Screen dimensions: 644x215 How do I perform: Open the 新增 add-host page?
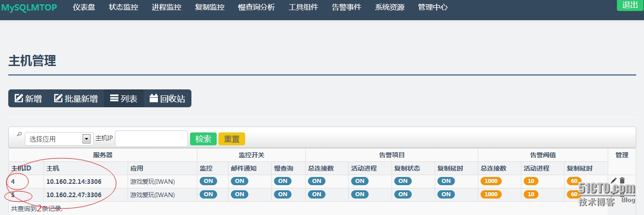[28, 98]
